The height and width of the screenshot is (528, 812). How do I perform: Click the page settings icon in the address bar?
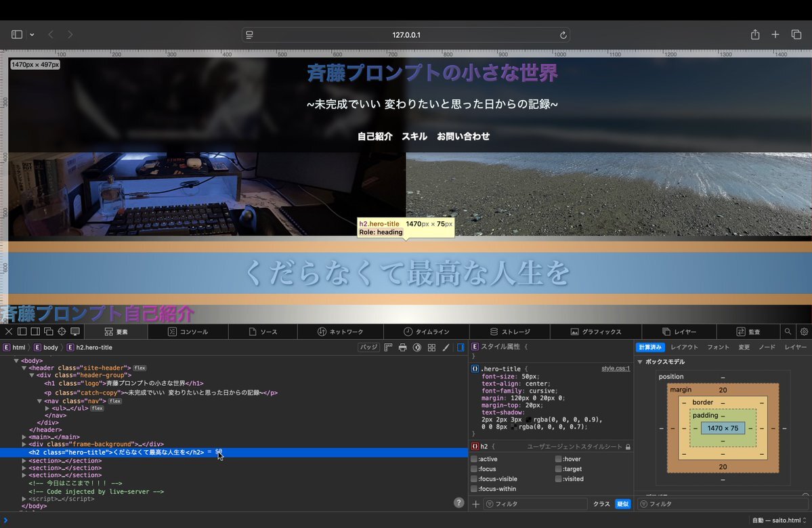(249, 35)
